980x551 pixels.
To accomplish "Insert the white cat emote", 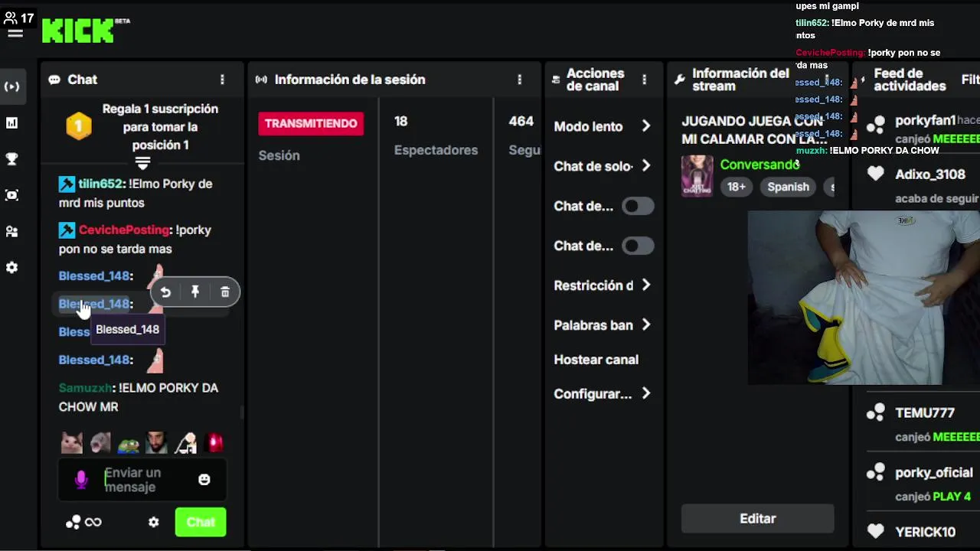I will [x=72, y=442].
